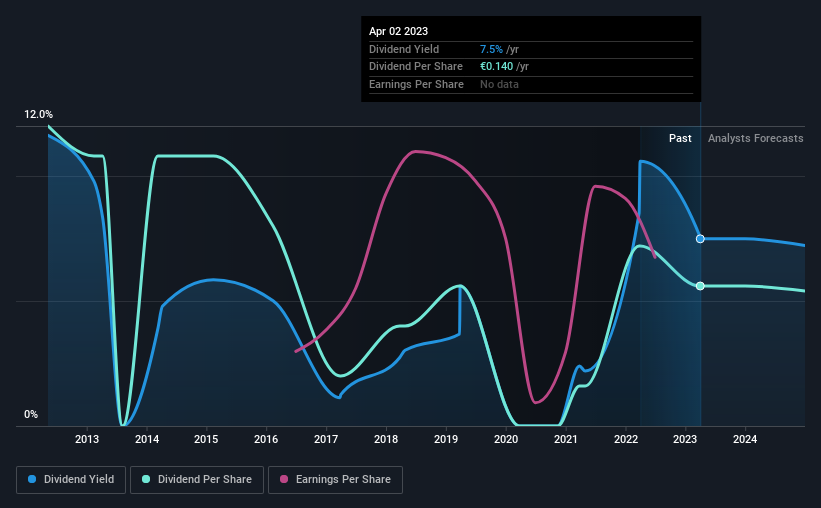Click the 2014 x-axis label

[x=147, y=439]
